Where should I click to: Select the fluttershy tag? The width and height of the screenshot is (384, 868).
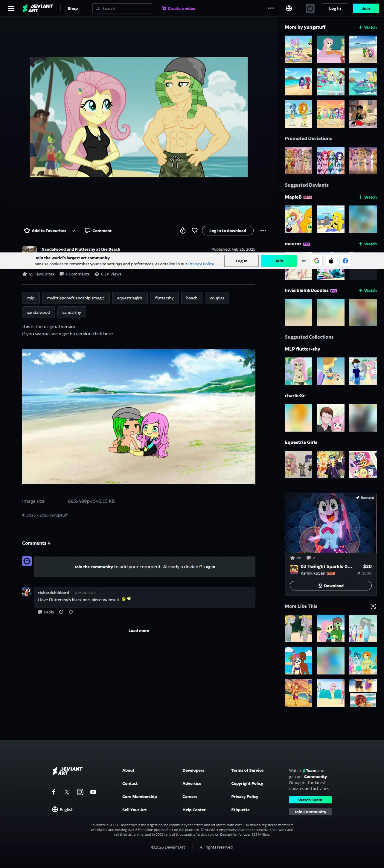[164, 298]
